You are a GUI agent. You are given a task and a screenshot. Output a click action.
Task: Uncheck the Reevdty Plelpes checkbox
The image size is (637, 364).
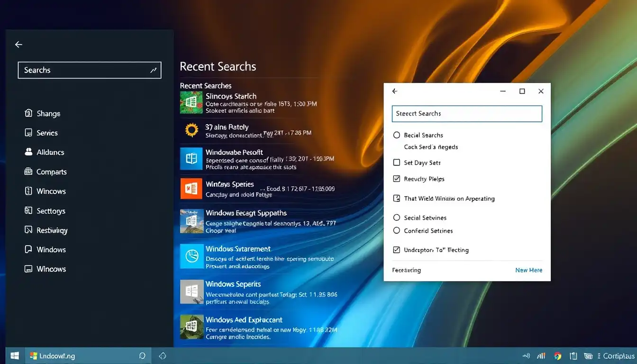(x=397, y=179)
